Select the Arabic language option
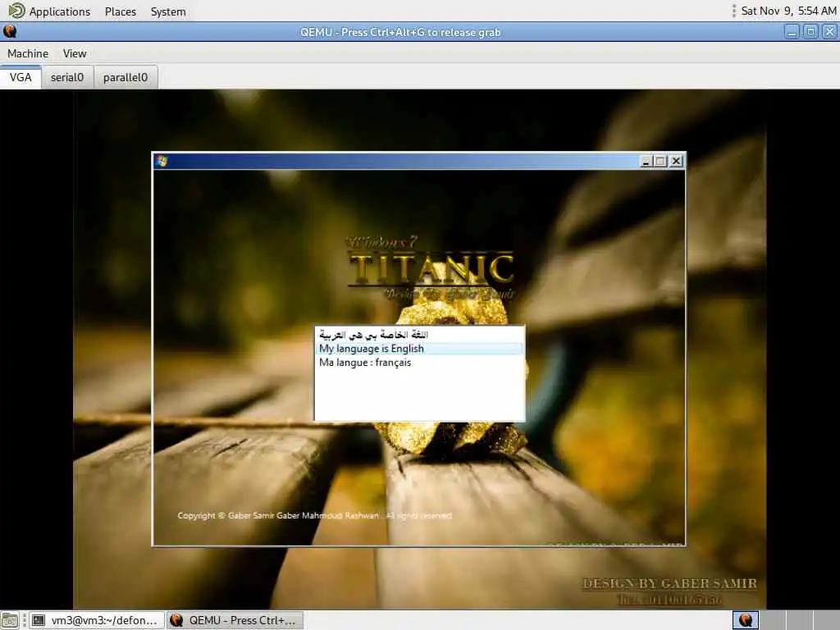The height and width of the screenshot is (630, 840). coord(419,335)
